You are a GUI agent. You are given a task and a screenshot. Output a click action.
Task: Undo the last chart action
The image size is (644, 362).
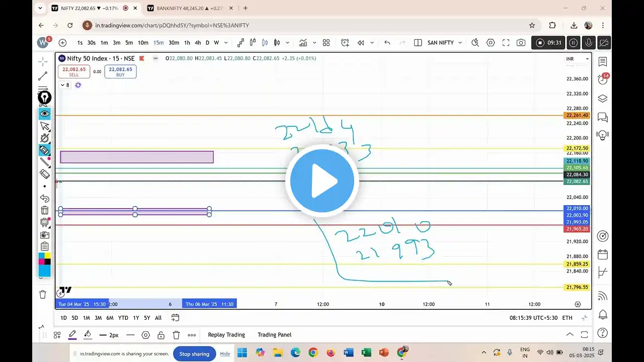387,43
